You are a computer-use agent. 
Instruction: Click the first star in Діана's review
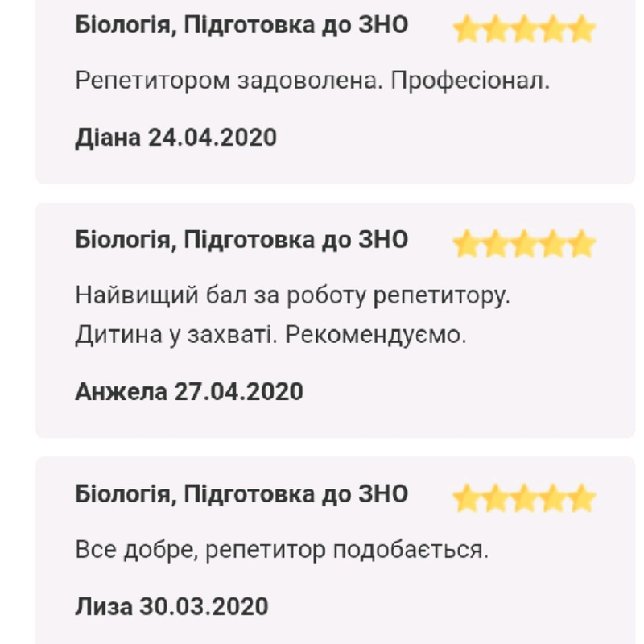point(466,31)
